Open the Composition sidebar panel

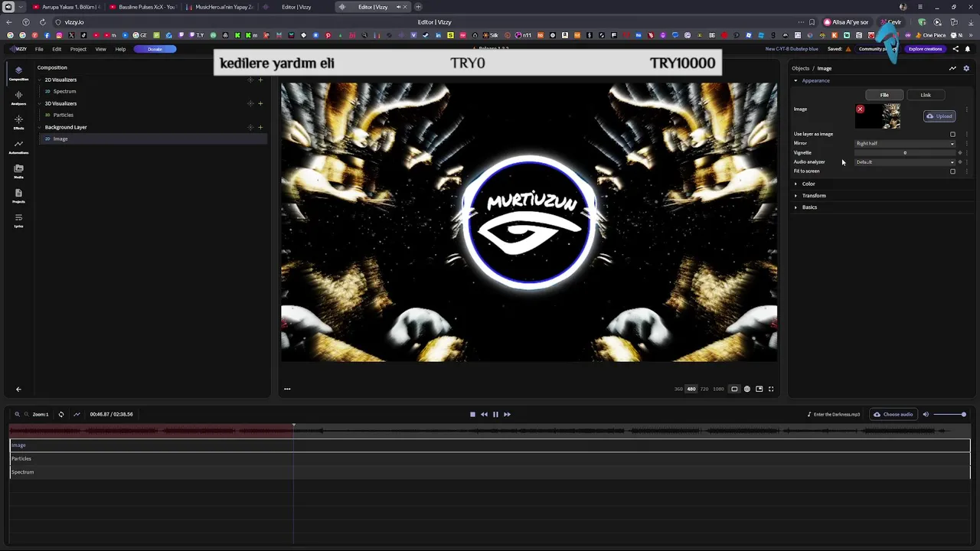tap(18, 73)
